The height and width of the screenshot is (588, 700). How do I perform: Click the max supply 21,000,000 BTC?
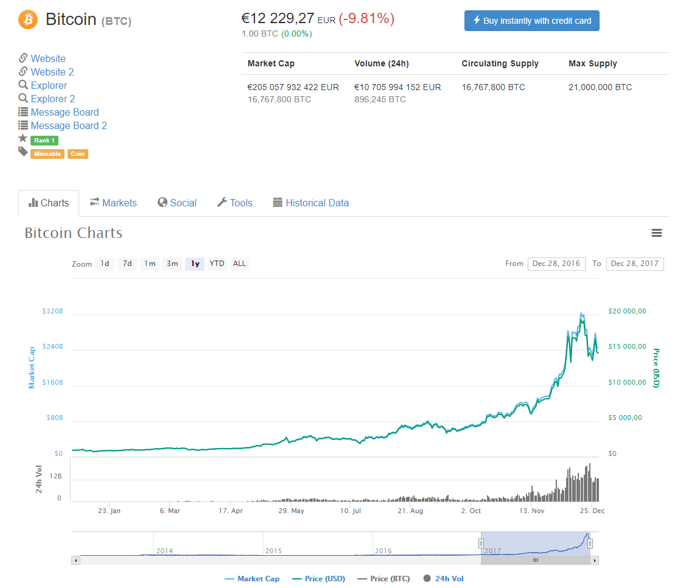pos(600,87)
